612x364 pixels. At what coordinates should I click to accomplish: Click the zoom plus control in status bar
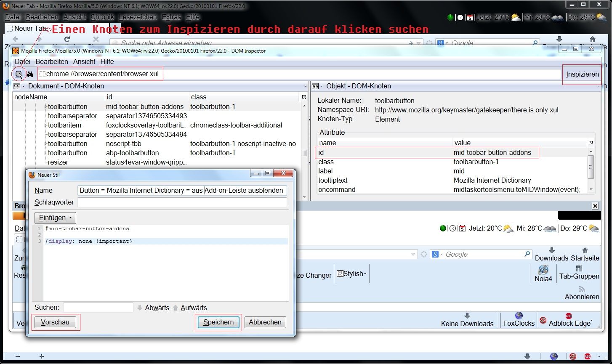42,356
